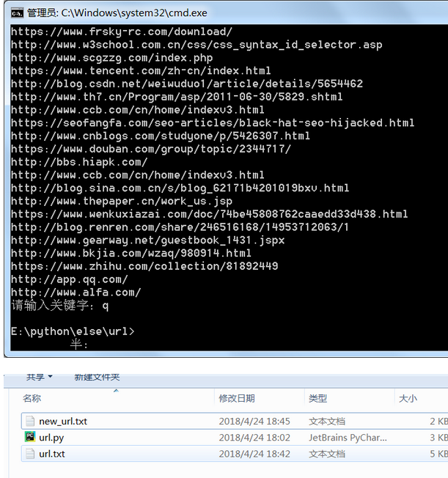Sort files by 修改日期 column header
Viewport: 448px width, 478px height.
[237, 398]
